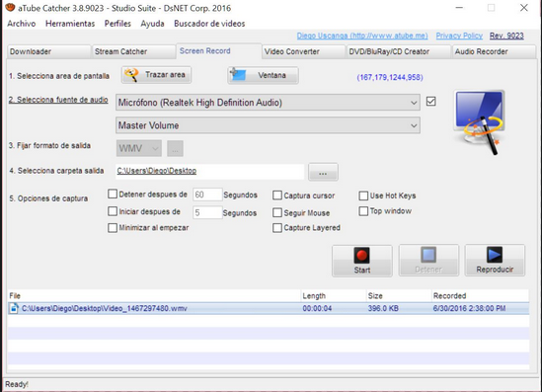
Task: Click the wmv file icon in the recordings list
Action: [x=14, y=308]
